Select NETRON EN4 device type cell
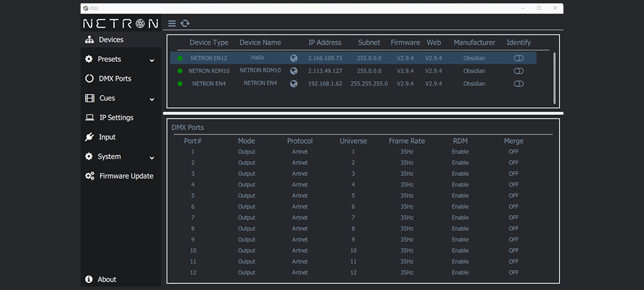The image size is (644, 290). (x=209, y=84)
